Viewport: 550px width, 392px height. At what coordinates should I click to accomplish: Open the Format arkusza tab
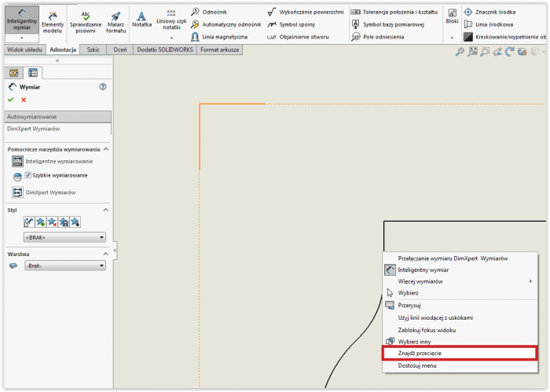coord(219,49)
